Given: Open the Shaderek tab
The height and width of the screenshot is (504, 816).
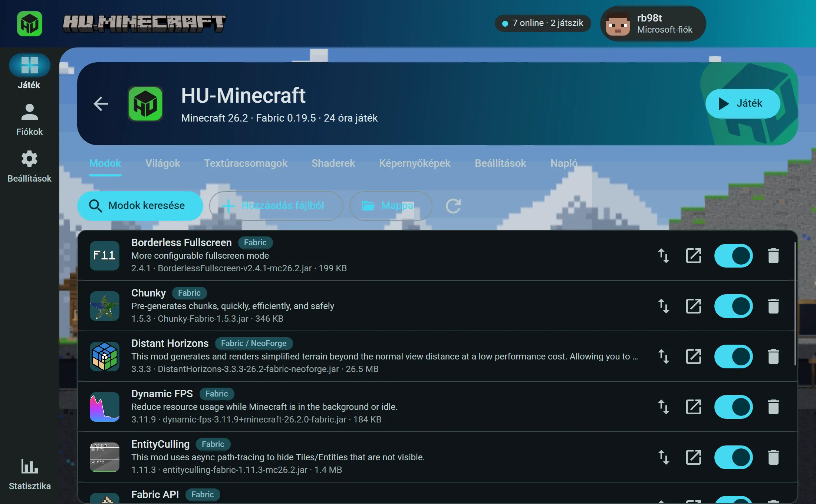Looking at the screenshot, I should point(333,163).
